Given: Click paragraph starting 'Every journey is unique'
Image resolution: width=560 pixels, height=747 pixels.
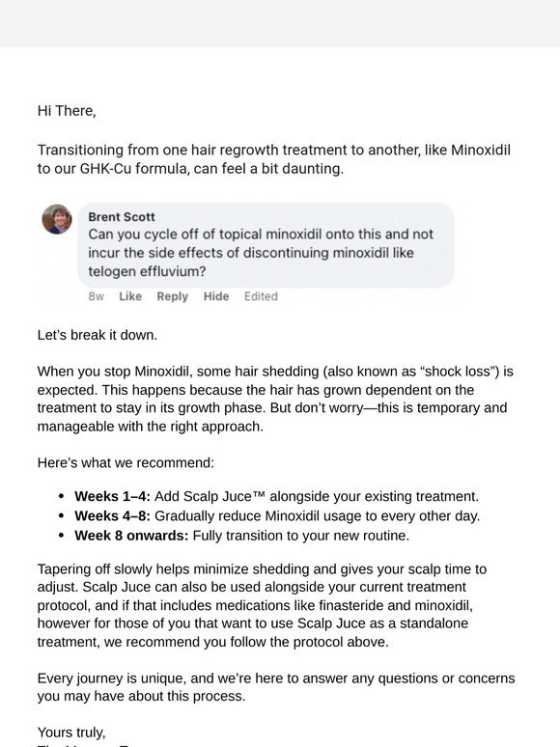Looking at the screenshot, I should pos(276,687).
